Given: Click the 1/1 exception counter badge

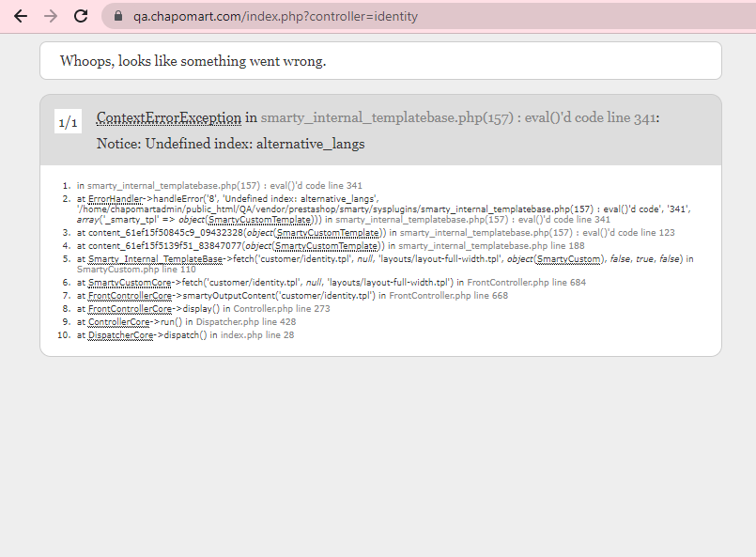Looking at the screenshot, I should coord(68,121).
